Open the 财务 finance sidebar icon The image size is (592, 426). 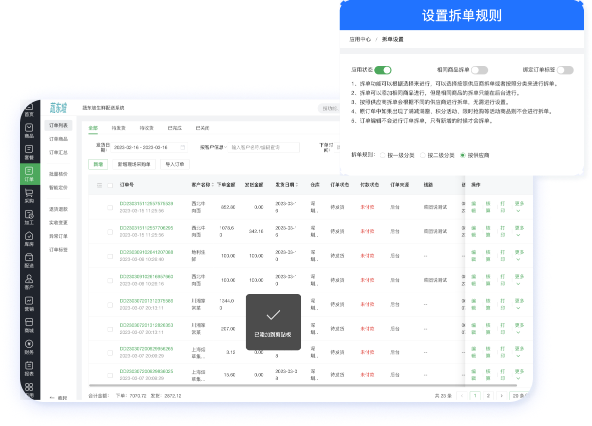point(29,347)
